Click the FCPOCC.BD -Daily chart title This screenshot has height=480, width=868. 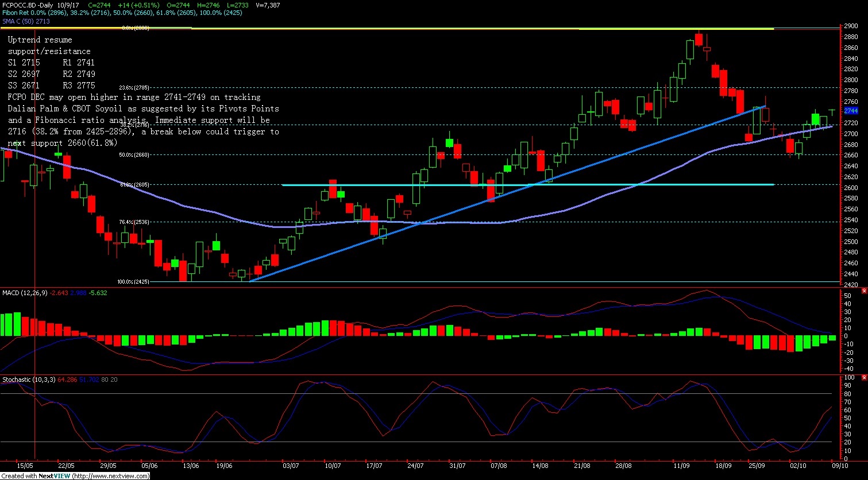click(28, 5)
